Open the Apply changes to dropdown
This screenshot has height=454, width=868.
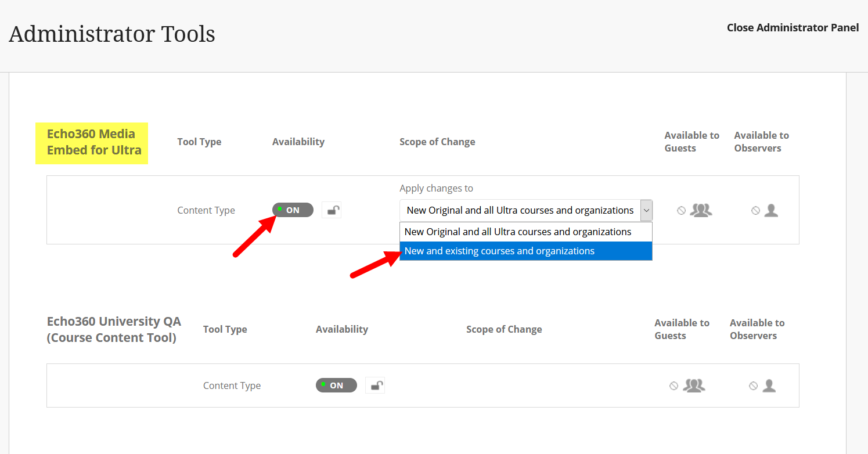click(526, 210)
